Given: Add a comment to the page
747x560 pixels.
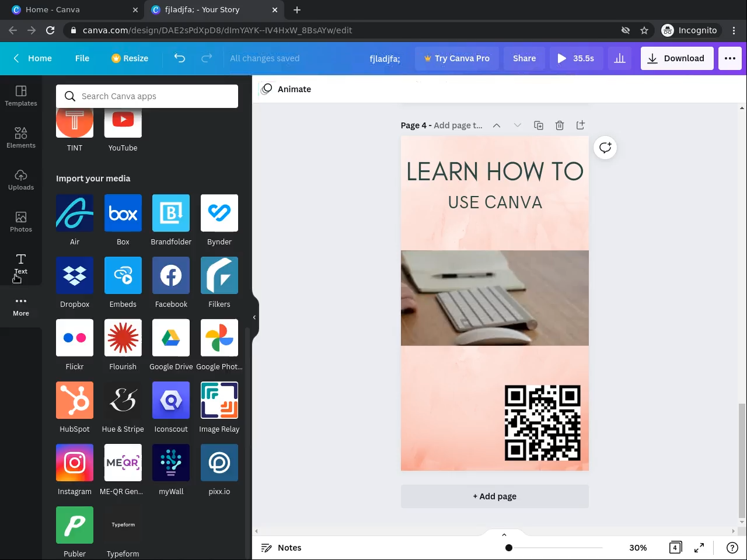Looking at the screenshot, I should pyautogui.click(x=605, y=148).
